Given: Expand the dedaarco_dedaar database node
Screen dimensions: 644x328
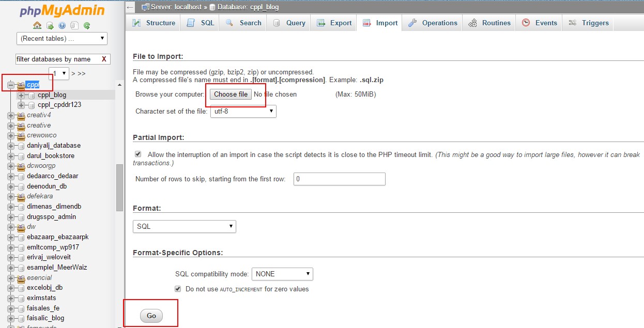Looking at the screenshot, I should [x=11, y=176].
